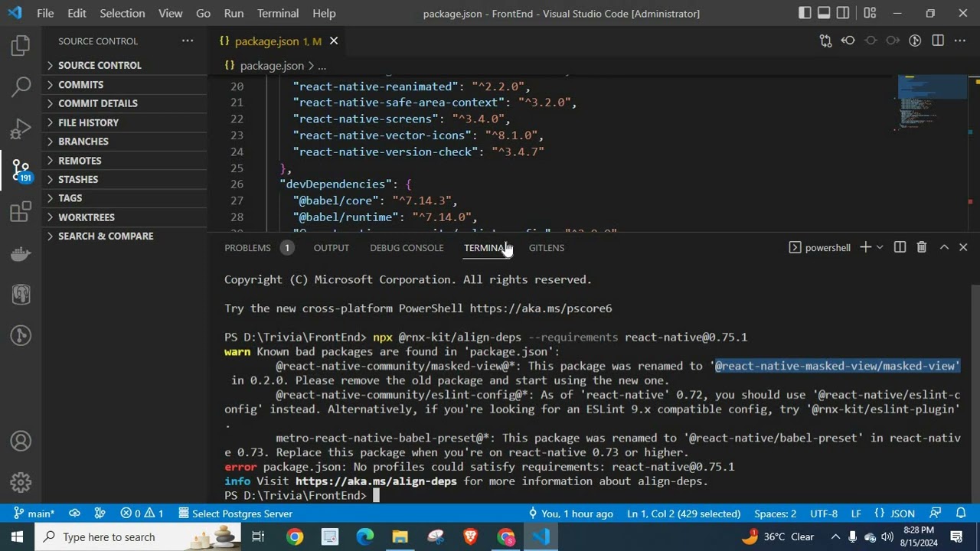Screen dimensions: 980x551
Task: Kill terminal with trash icon
Action: tap(922, 247)
